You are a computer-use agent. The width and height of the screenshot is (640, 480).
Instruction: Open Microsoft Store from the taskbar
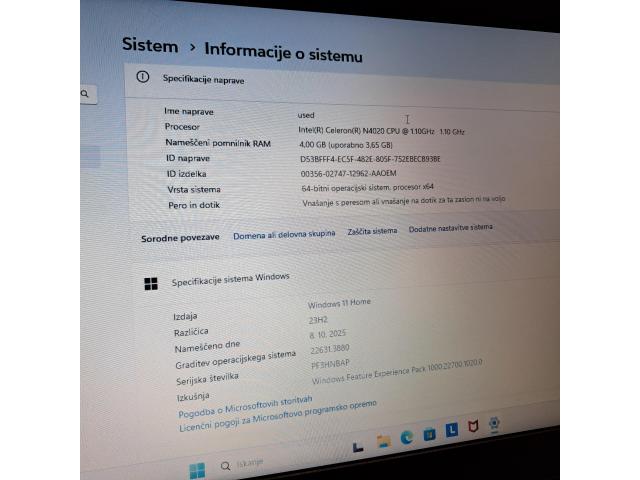[x=429, y=434]
